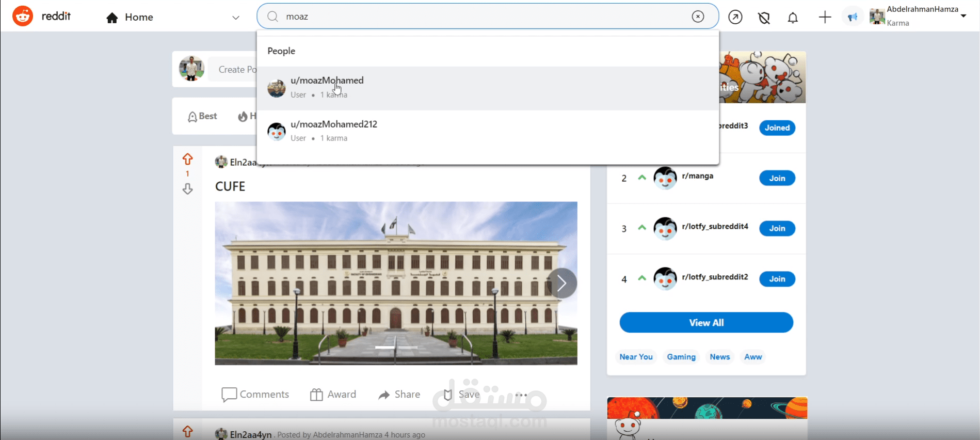
Task: Select the u/moazMohamed search result
Action: pyautogui.click(x=487, y=88)
